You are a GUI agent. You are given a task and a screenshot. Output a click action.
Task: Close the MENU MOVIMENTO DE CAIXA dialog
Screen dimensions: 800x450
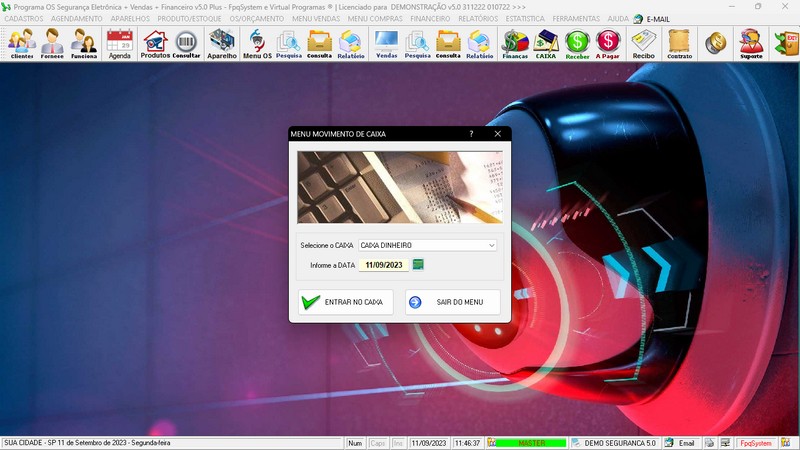[497, 134]
